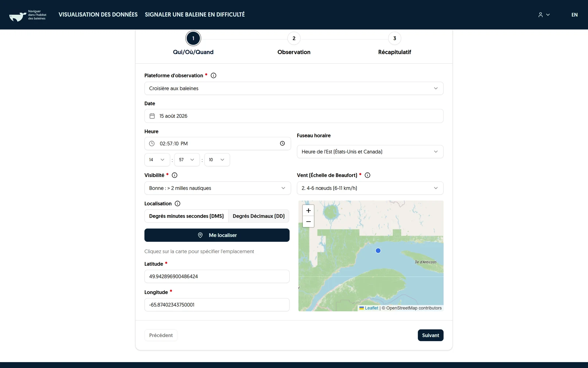Open the user account menu icon

pos(541,15)
